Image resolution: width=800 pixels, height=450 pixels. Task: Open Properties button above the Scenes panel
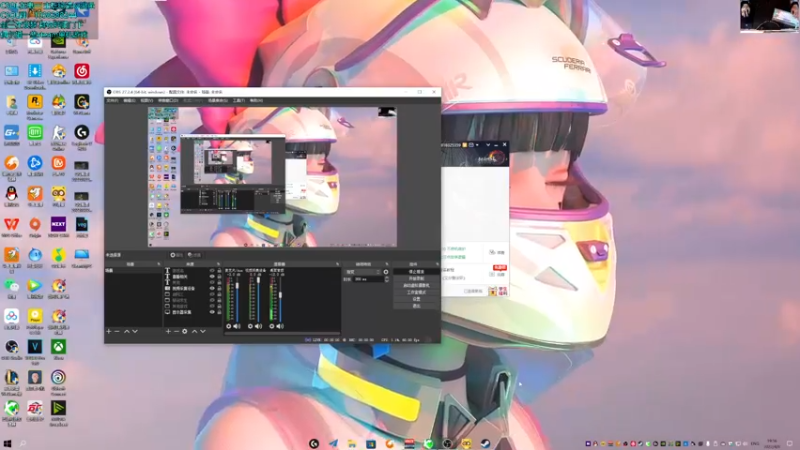(x=177, y=255)
